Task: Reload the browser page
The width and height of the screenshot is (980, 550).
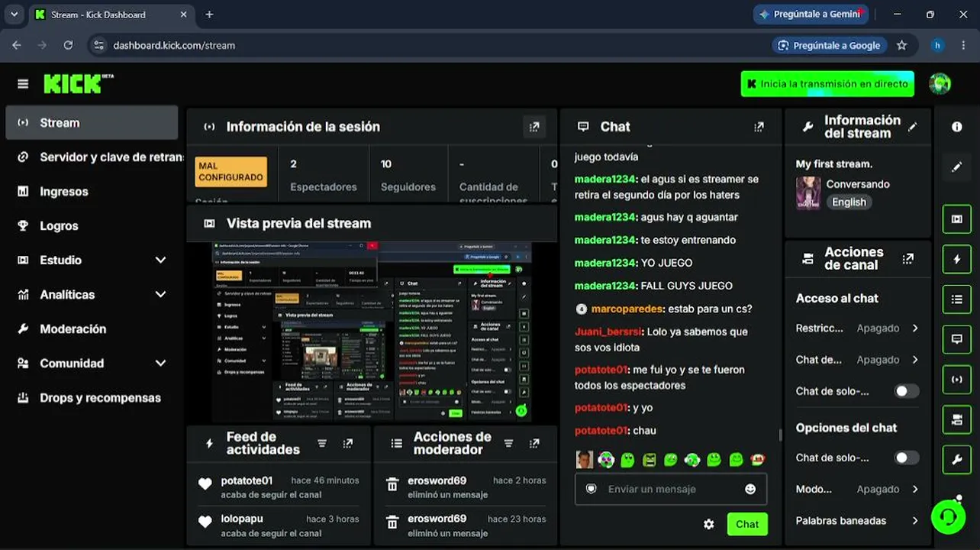Action: 68,45
